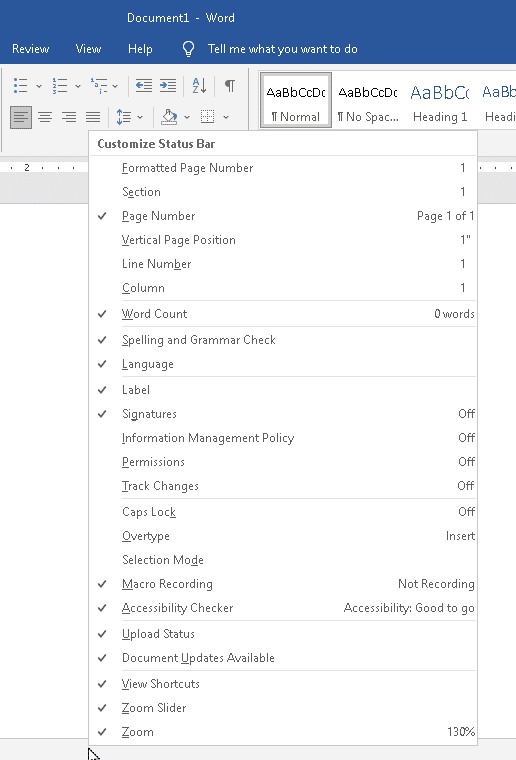Viewport: 516px width, 760px height.
Task: Uncheck Upload Status option
Action: click(x=283, y=634)
